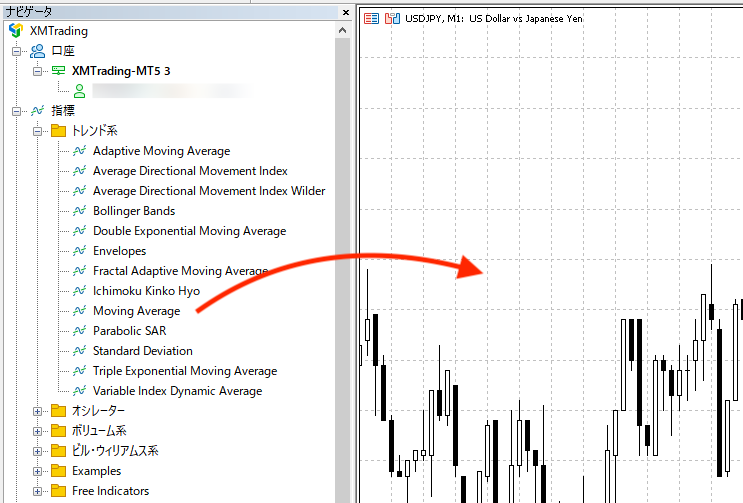This screenshot has height=503, width=743.
Task: Click the Adaptive Moving Average indicator icon
Action: coord(79,151)
